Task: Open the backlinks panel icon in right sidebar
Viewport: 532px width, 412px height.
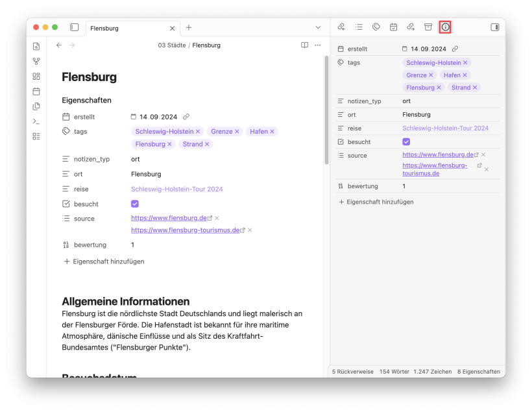Action: (x=341, y=27)
